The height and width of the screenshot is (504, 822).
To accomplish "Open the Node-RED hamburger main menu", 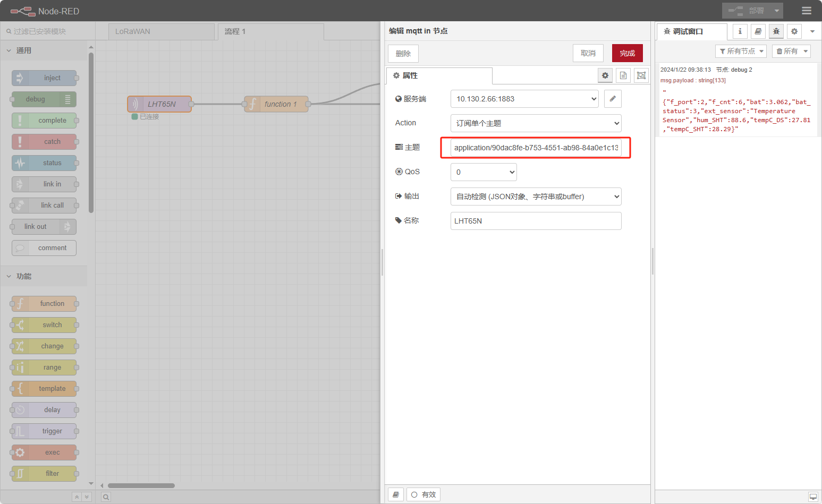I will coord(806,11).
